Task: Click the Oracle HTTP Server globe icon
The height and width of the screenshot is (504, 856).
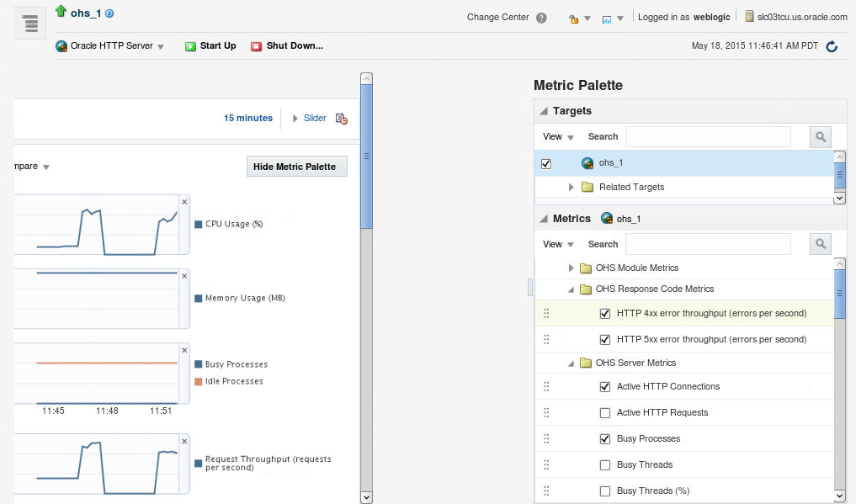Action: coord(61,46)
